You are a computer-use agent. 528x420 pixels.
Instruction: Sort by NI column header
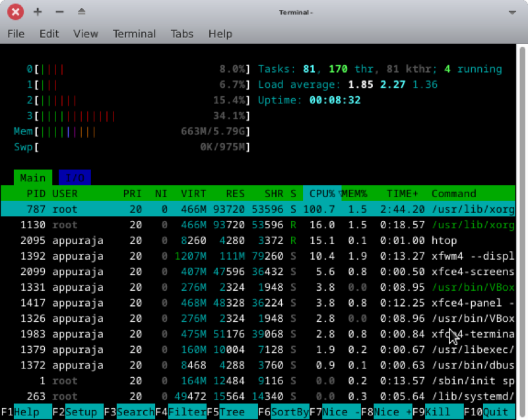(x=161, y=194)
